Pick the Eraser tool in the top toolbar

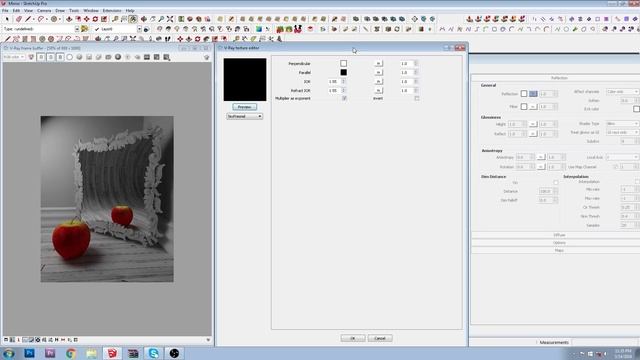[x=19, y=19]
